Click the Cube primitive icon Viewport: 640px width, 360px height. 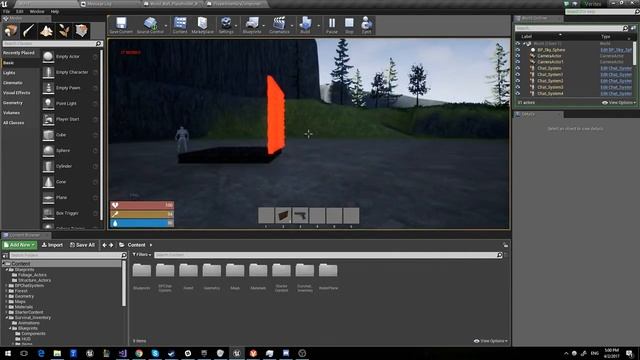coord(48,135)
